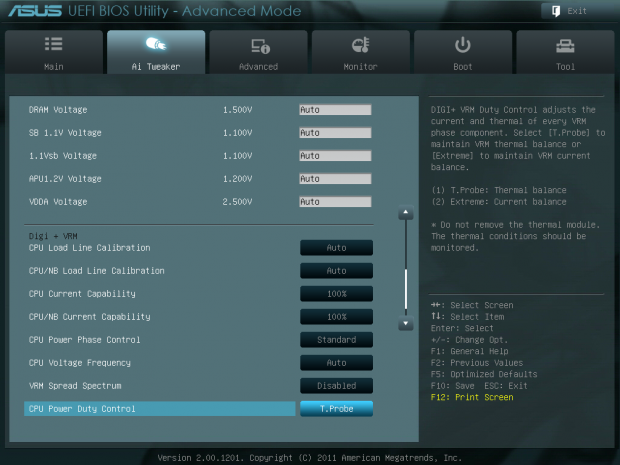Click the Boot tab power icon
The image size is (620, 465).
coord(463,45)
